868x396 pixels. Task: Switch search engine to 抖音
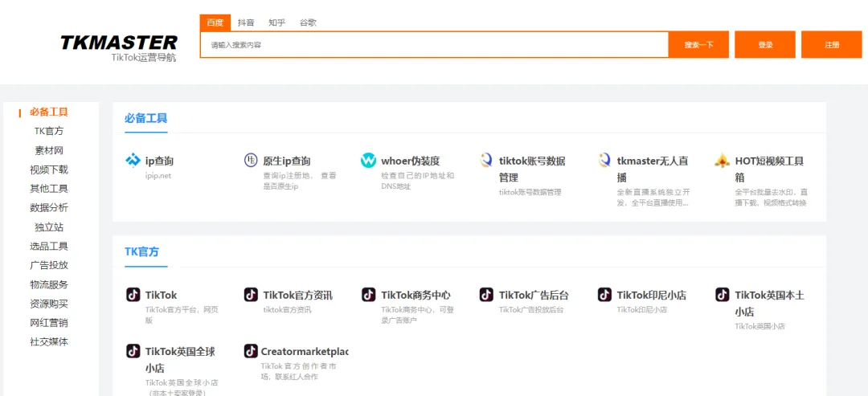pos(246,22)
